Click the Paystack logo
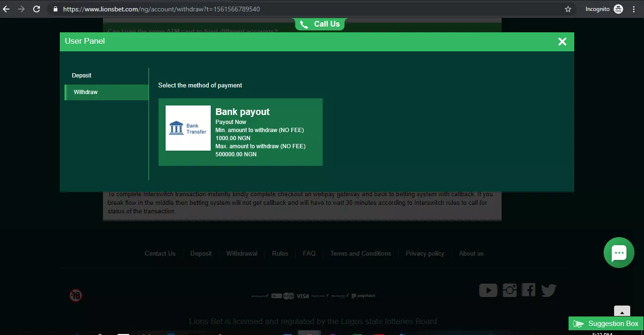This screenshot has height=335, width=644. point(363,295)
